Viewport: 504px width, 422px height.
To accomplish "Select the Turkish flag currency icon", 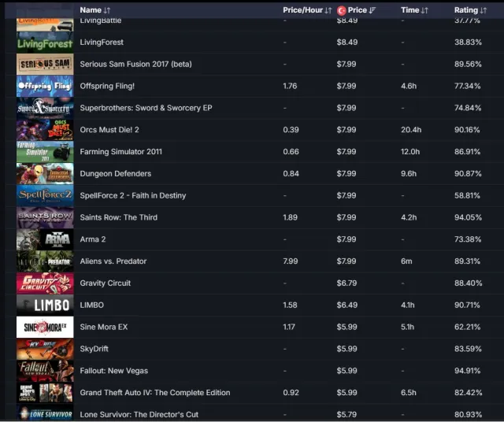I will coord(341,10).
